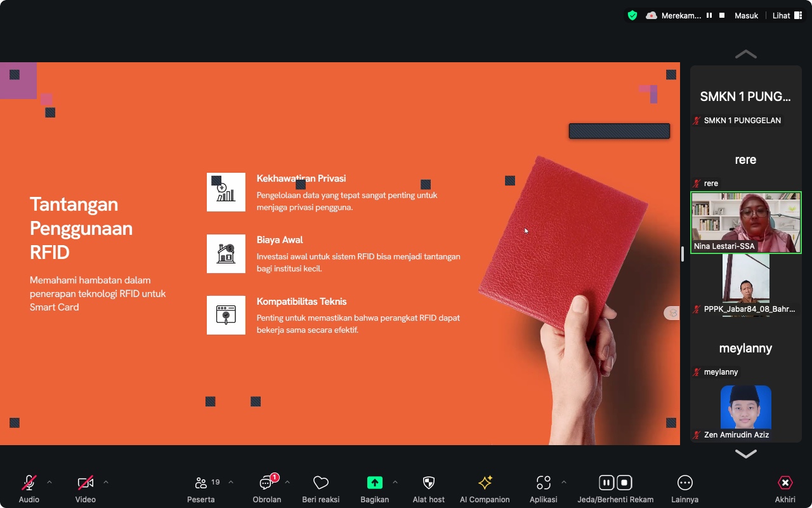Click muted mic icon beside SMKN 1 PUNGGELAN
812x508 pixels.
tap(697, 121)
